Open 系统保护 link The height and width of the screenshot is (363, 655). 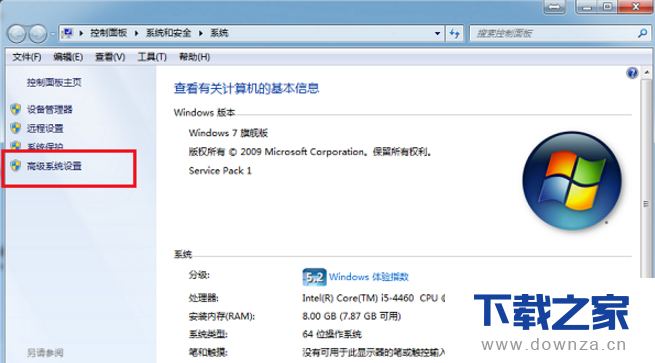(x=45, y=146)
